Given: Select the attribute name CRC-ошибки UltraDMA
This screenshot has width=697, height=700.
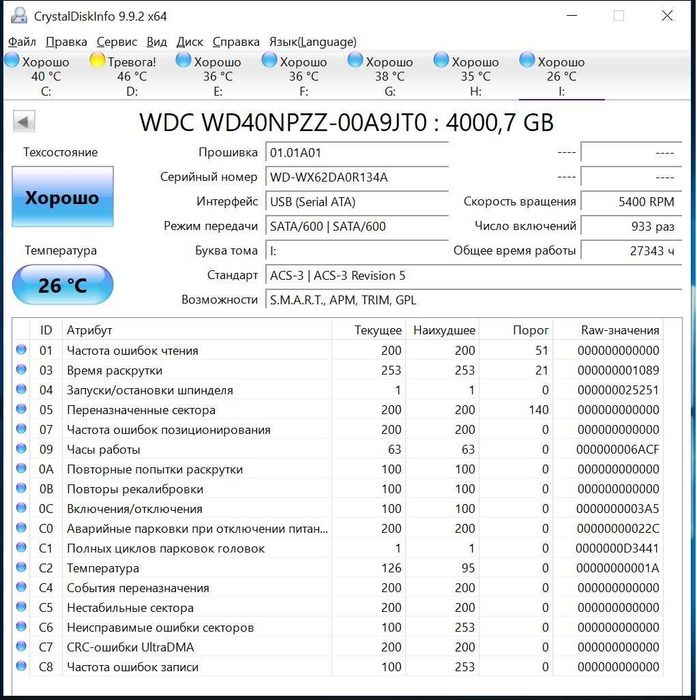Looking at the screenshot, I should 130,647.
